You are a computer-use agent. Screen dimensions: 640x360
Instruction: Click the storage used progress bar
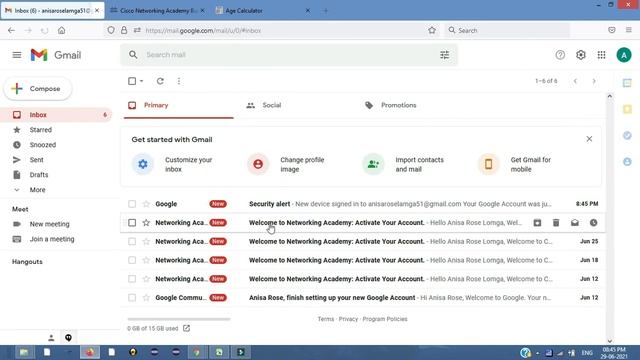pyautogui.click(x=179, y=319)
